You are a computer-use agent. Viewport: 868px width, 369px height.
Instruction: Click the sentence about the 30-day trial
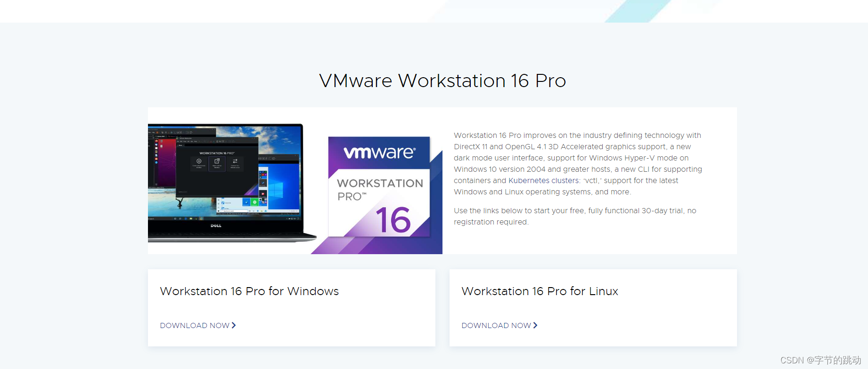575,216
